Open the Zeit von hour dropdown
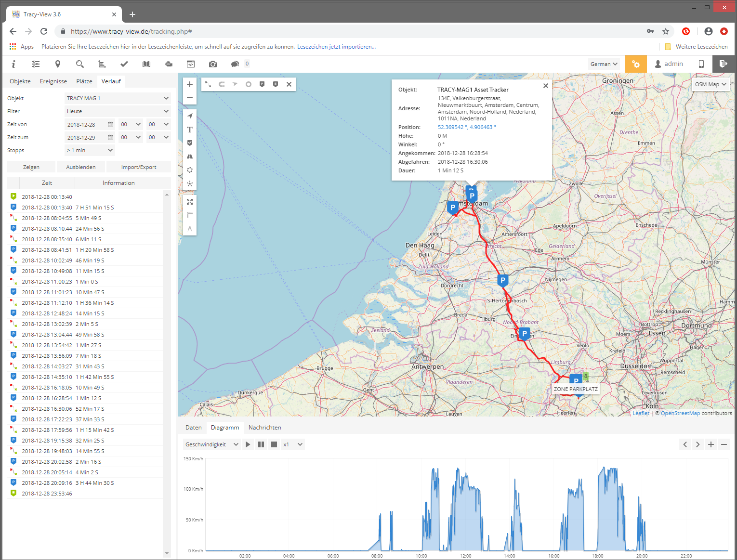The image size is (737, 560). (131, 124)
